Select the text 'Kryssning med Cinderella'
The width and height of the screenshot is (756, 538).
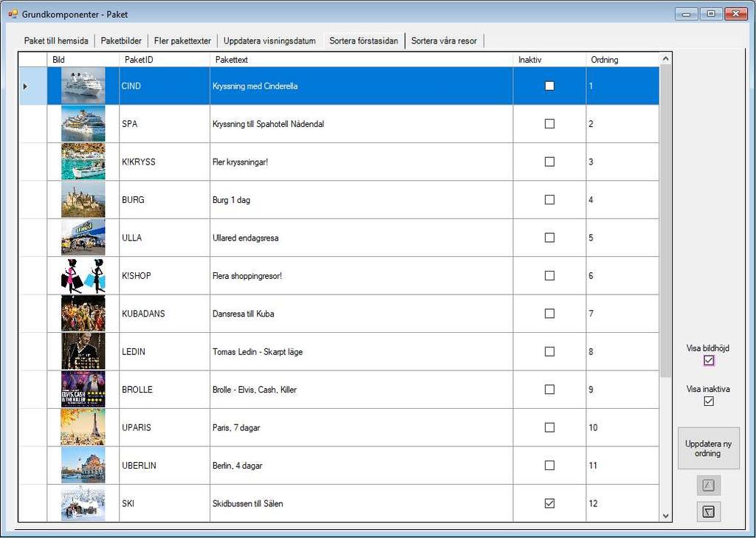(255, 86)
